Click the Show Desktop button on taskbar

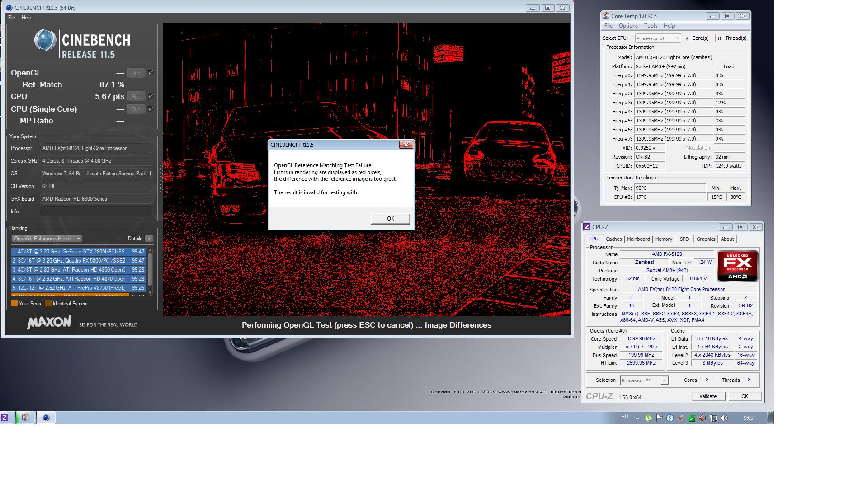click(x=770, y=418)
